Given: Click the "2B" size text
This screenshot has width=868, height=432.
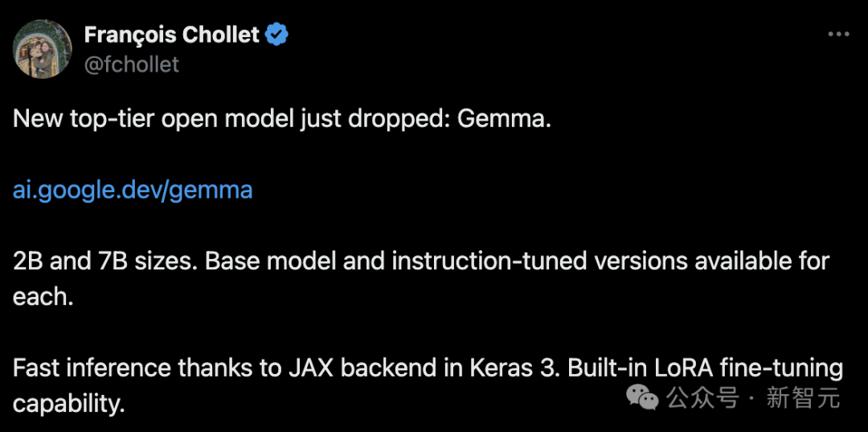Looking at the screenshot, I should click(x=28, y=261).
